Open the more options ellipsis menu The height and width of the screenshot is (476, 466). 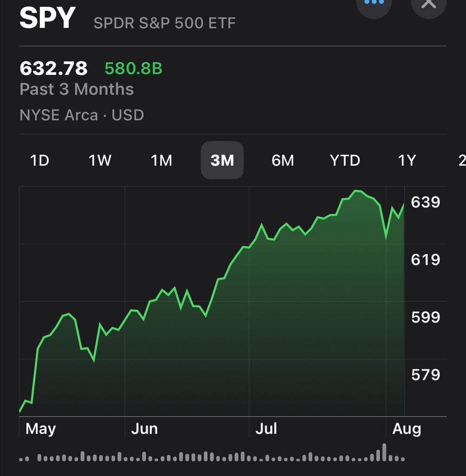pos(374,4)
